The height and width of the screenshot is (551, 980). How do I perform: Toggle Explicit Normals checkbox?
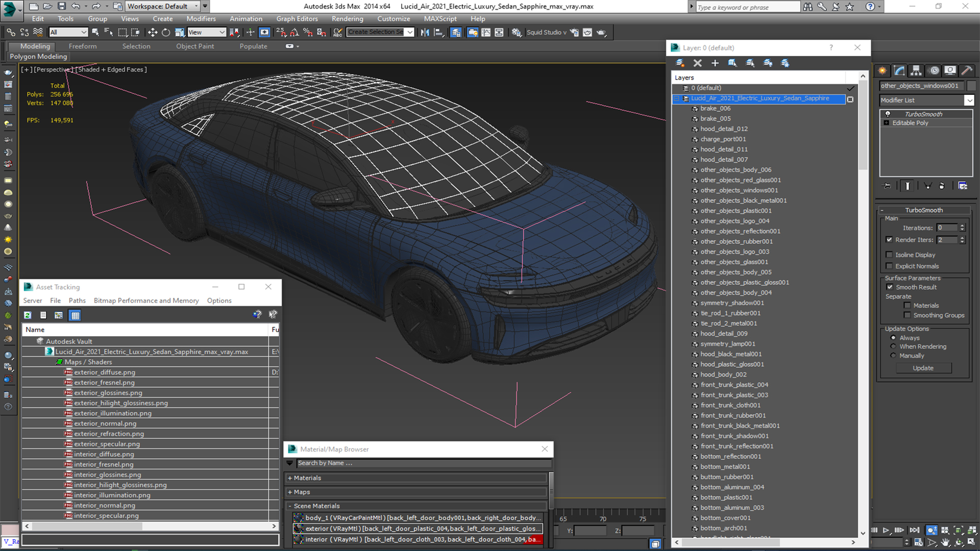point(889,266)
